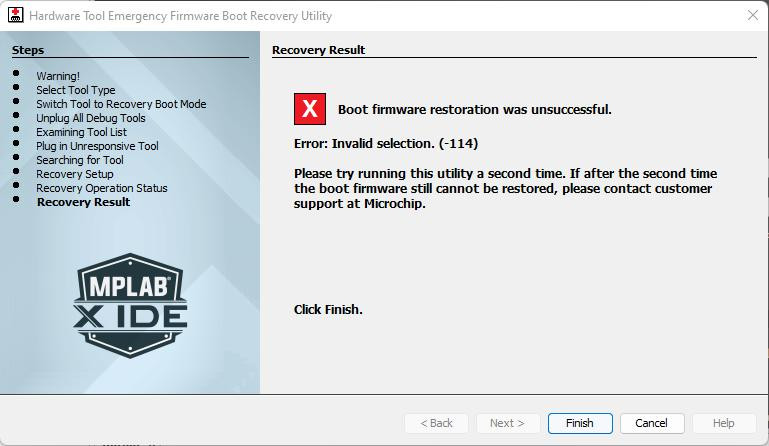
Task: Click the Unplug All Debug Tools step
Action: [91, 118]
